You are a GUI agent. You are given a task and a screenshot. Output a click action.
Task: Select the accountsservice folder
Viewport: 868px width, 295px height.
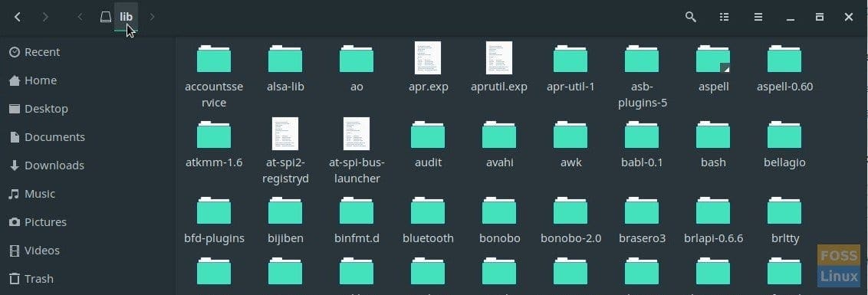tap(214, 76)
